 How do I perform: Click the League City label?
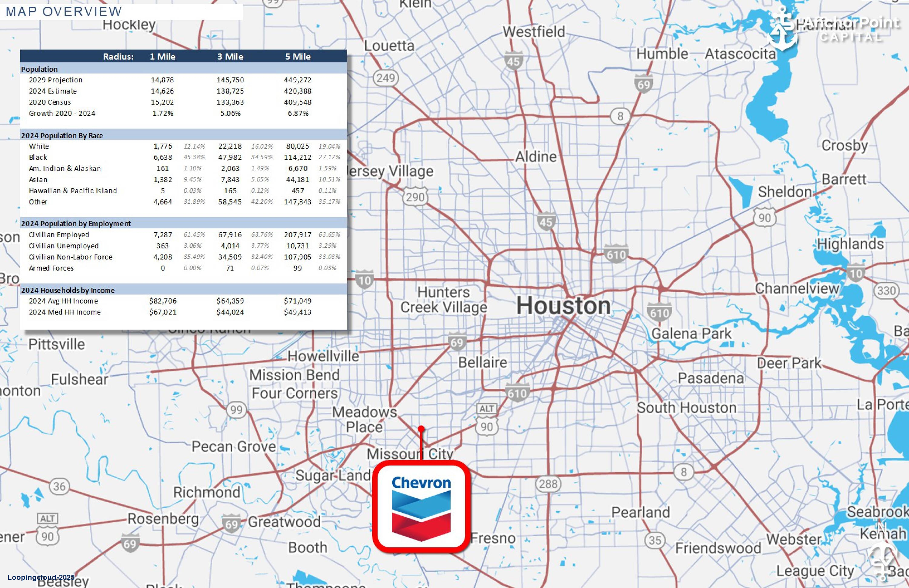coord(815,572)
